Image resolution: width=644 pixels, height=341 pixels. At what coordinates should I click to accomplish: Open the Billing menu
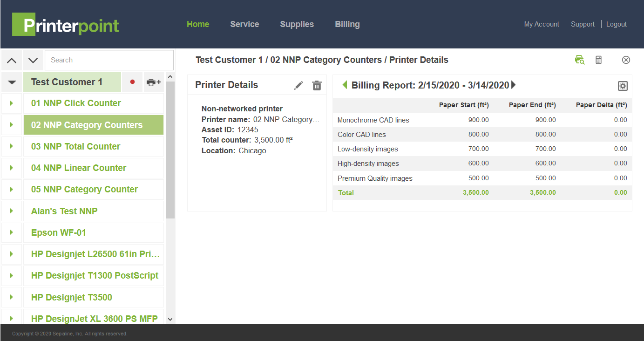347,24
